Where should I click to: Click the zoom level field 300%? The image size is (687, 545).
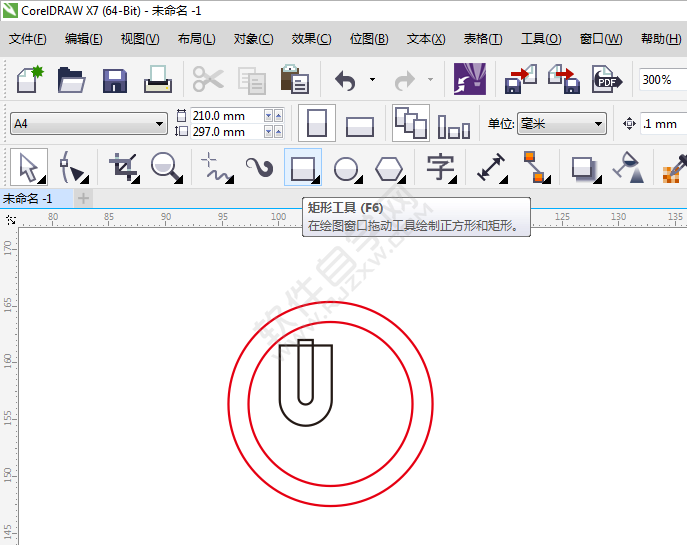[663, 80]
